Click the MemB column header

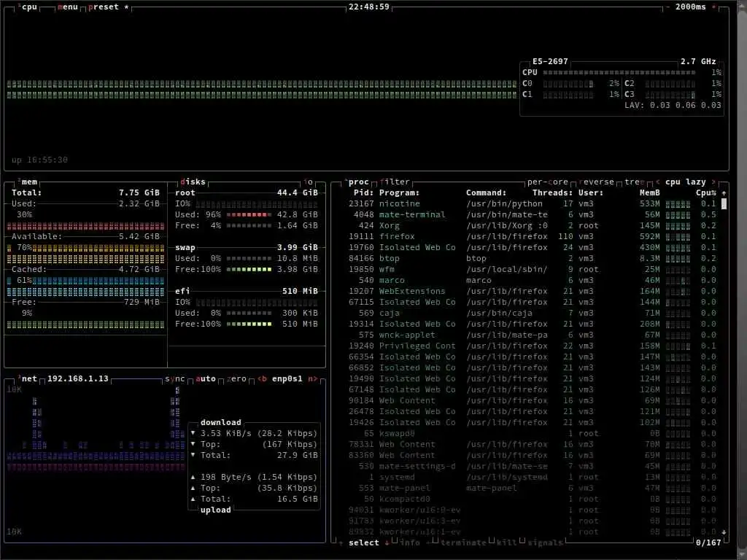pos(650,192)
